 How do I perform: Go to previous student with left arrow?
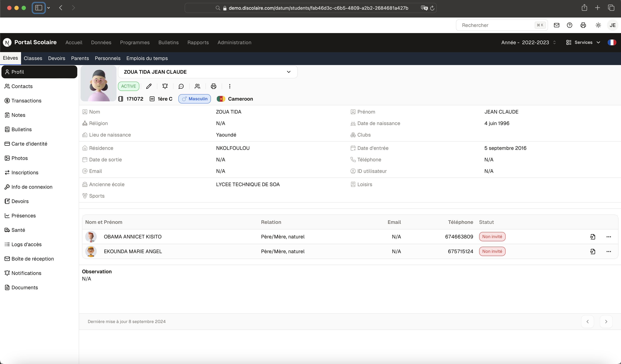pyautogui.click(x=588, y=322)
